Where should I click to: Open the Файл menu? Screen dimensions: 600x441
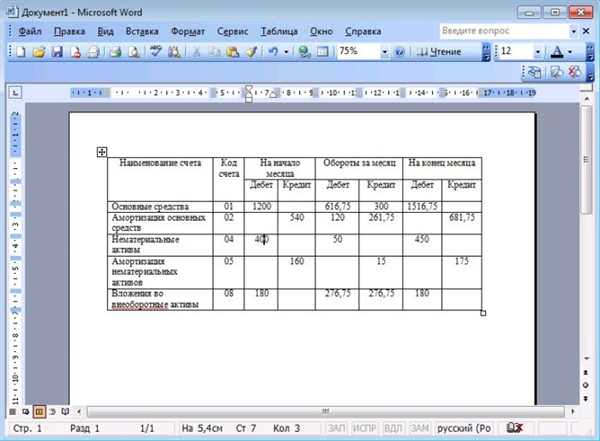click(x=30, y=31)
